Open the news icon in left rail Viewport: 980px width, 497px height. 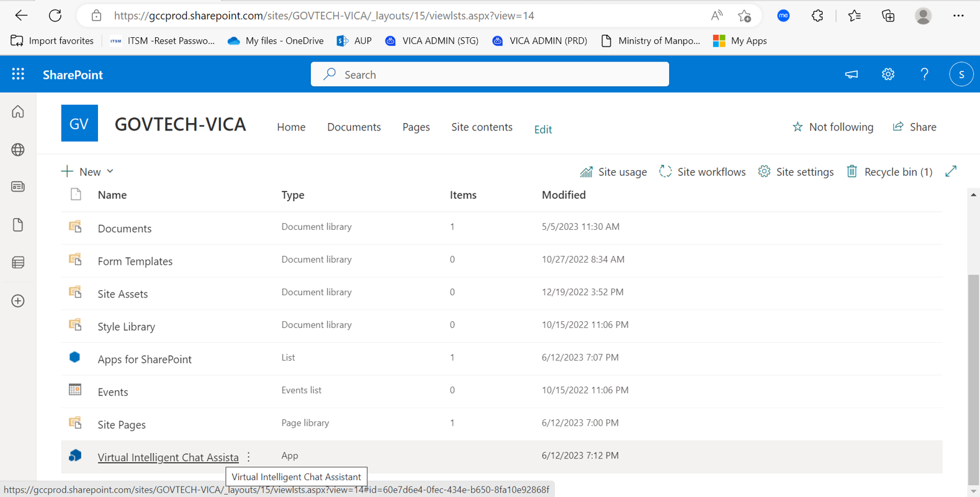tap(18, 187)
